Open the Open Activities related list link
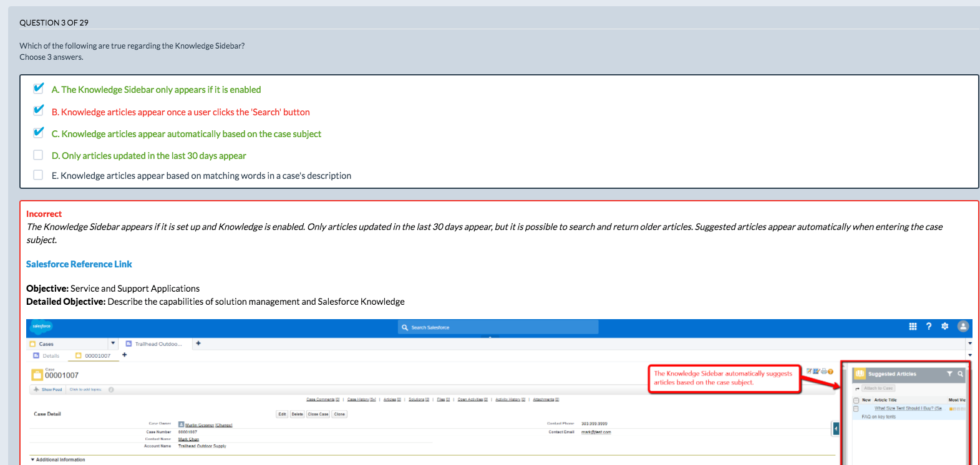 coord(473,400)
